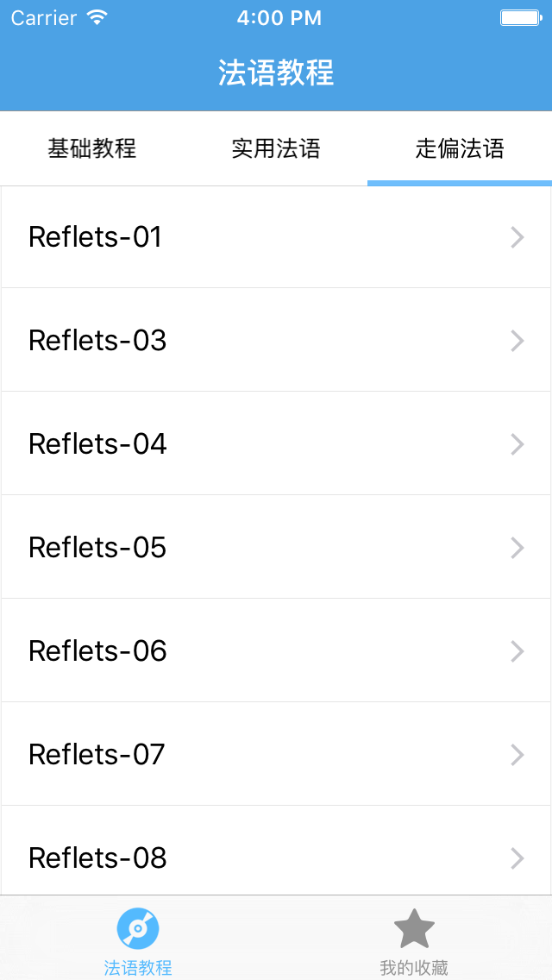The width and height of the screenshot is (552, 980).
Task: Open the Reflets-06 lesson
Action: click(x=276, y=650)
